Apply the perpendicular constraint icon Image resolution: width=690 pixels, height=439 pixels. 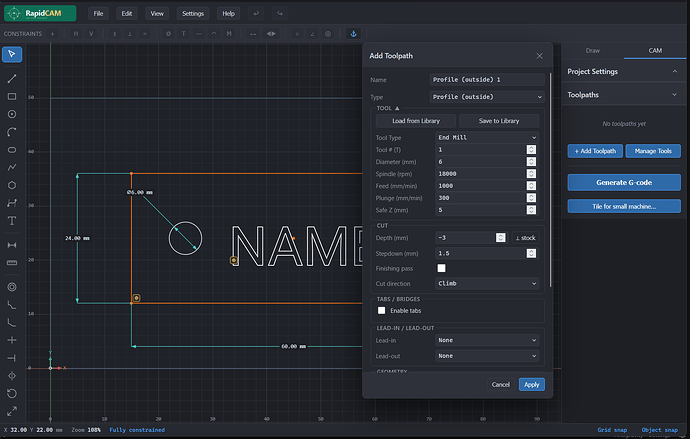[x=129, y=33]
